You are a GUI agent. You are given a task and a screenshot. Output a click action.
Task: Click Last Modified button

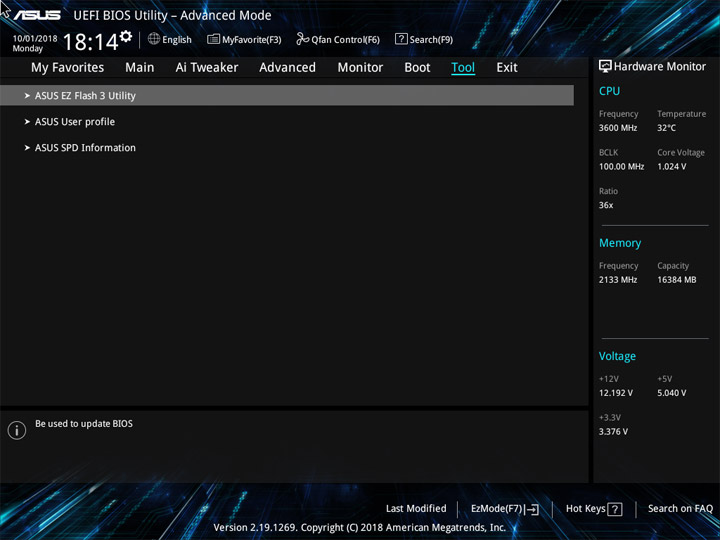click(x=416, y=508)
